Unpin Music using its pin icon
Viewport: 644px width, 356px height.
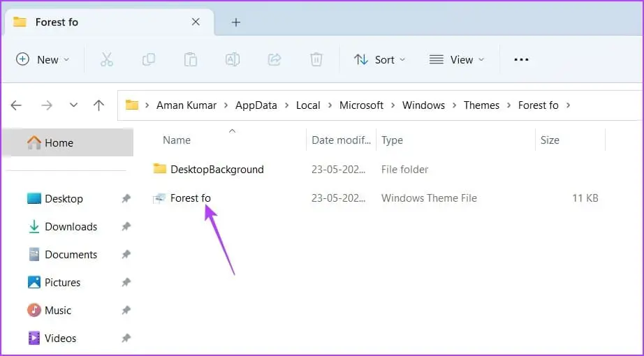tap(126, 311)
